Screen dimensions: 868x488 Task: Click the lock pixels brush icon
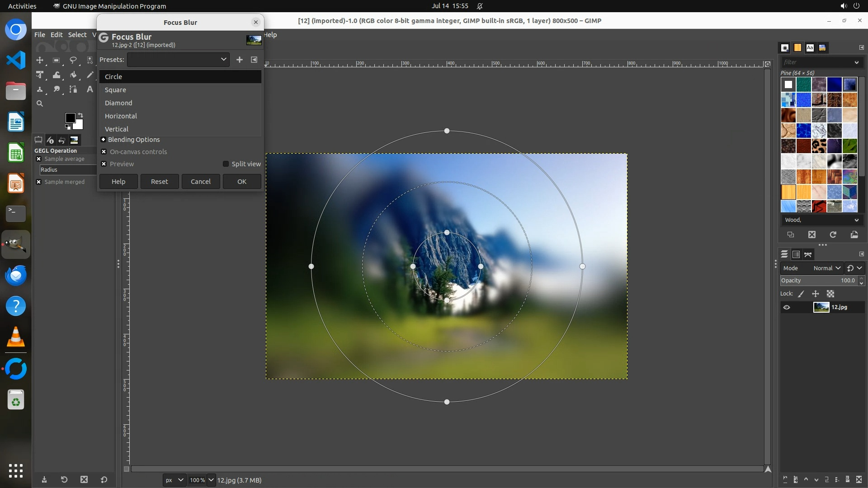[801, 294]
